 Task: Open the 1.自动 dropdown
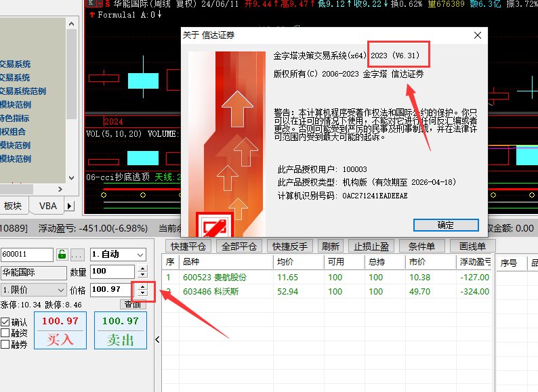click(x=118, y=255)
